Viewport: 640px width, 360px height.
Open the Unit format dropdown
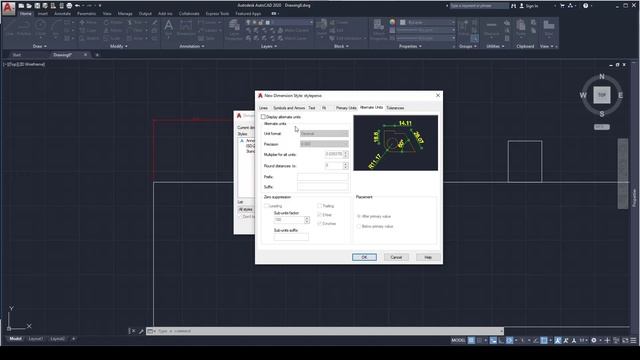pyautogui.click(x=324, y=133)
